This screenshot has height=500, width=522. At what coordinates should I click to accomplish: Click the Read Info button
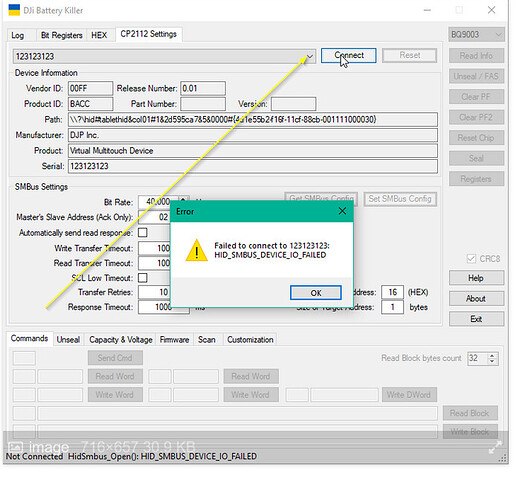point(476,56)
